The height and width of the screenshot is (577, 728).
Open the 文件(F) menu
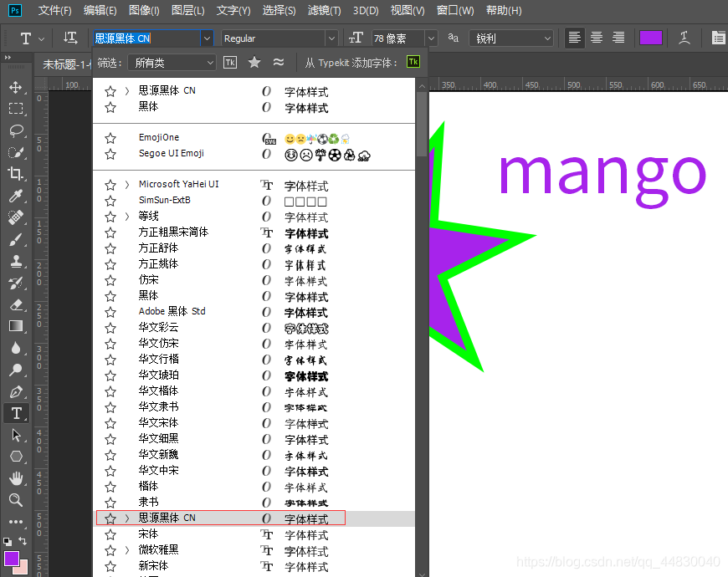54,10
